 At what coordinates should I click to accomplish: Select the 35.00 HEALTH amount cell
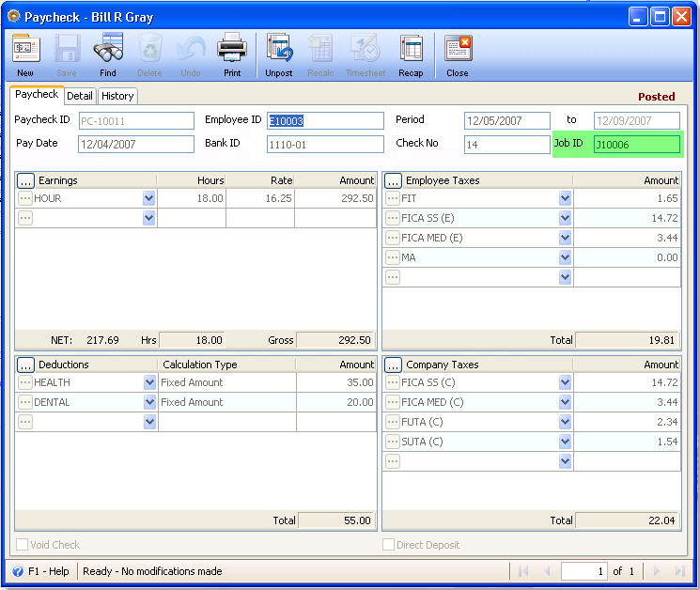coord(336,382)
